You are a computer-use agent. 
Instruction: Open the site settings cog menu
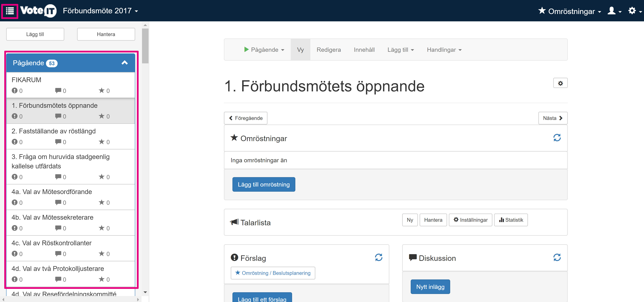634,11
